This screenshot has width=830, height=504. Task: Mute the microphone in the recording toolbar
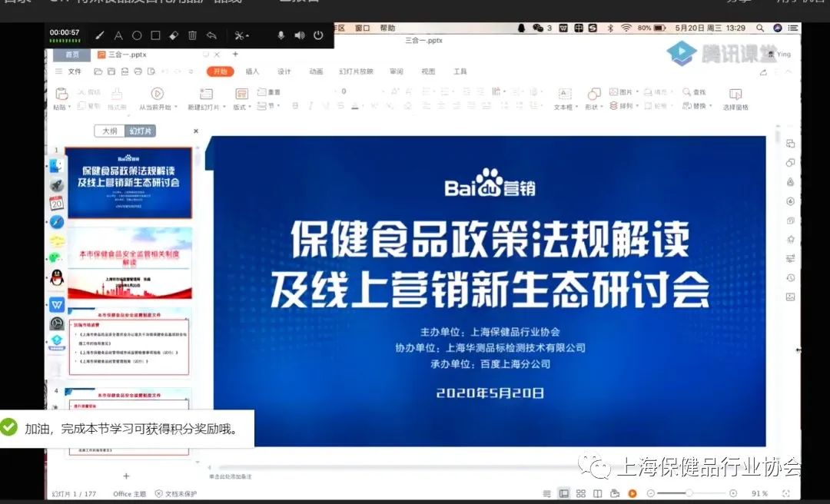click(x=281, y=35)
